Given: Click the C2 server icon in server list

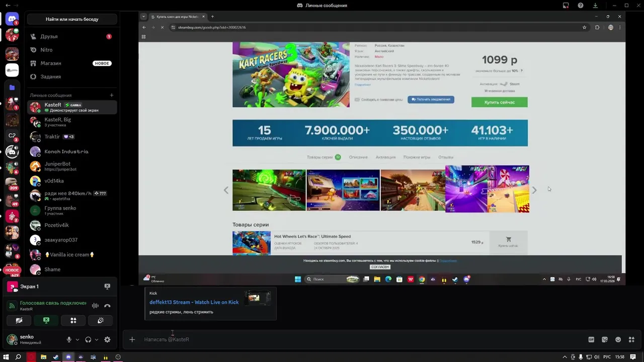Looking at the screenshot, I should coord(12,136).
